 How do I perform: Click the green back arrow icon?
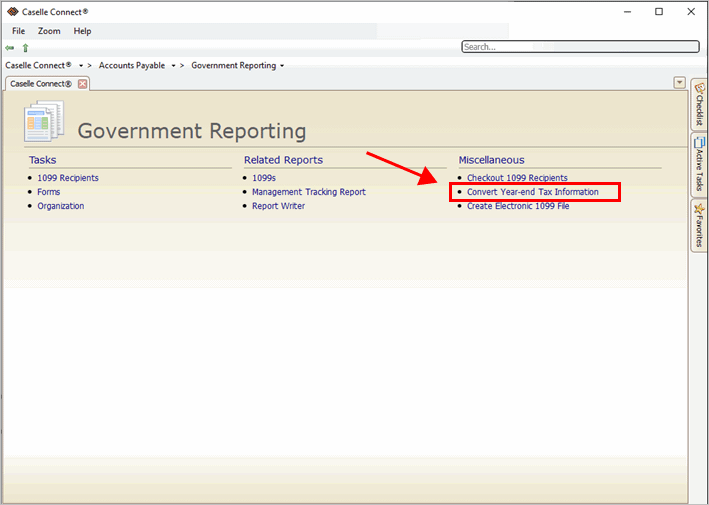(x=10, y=47)
